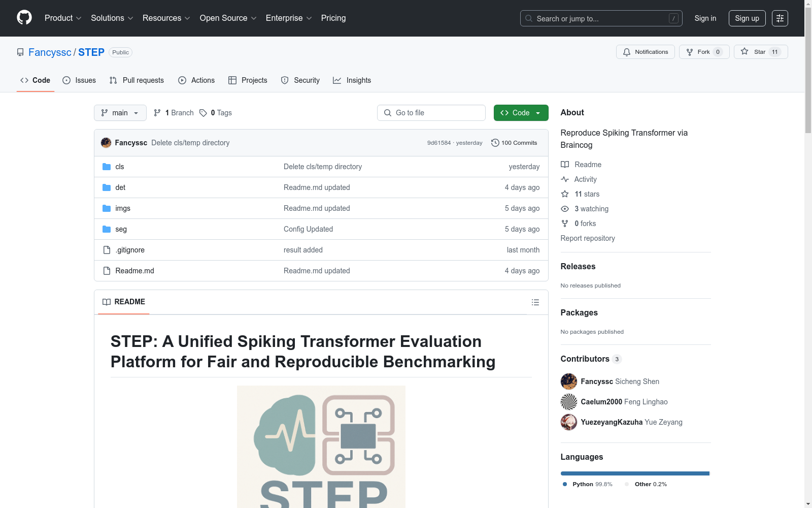This screenshot has width=812, height=508.
Task: Click the seg folder icon
Action: [107, 229]
